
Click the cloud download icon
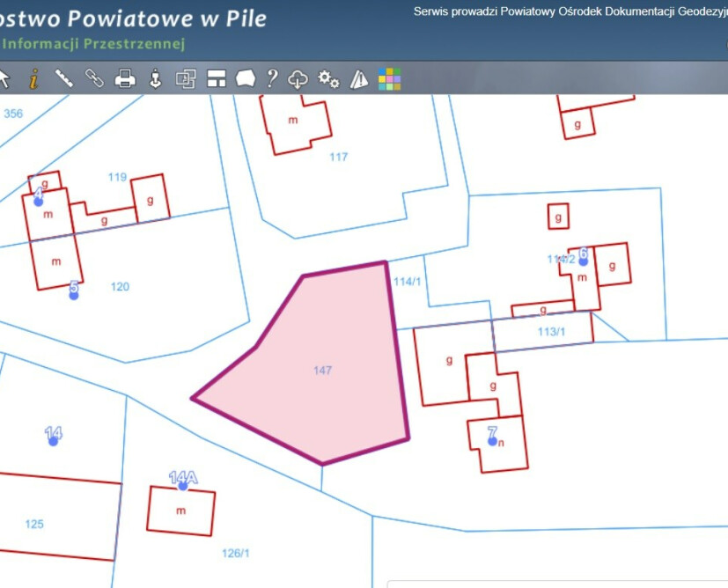(298, 79)
